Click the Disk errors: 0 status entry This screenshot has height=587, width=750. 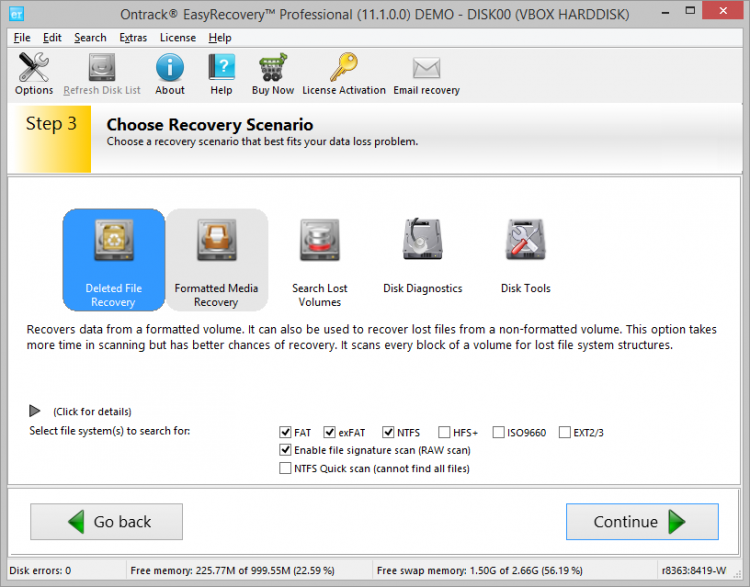coord(40,571)
